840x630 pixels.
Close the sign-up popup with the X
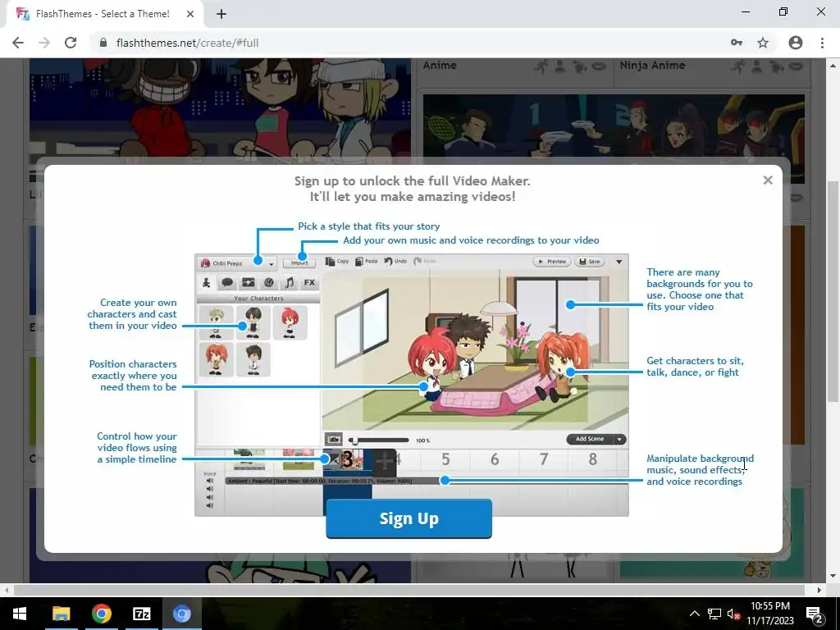pos(768,180)
